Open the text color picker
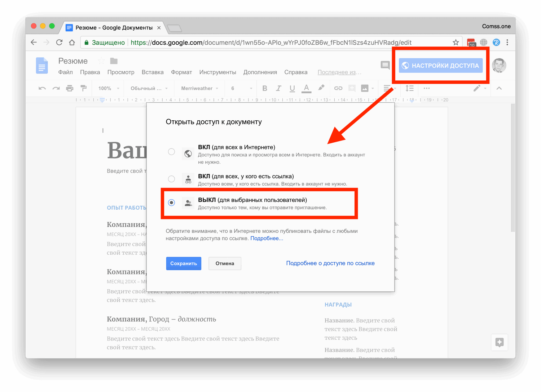This screenshot has width=541, height=392. [x=306, y=88]
